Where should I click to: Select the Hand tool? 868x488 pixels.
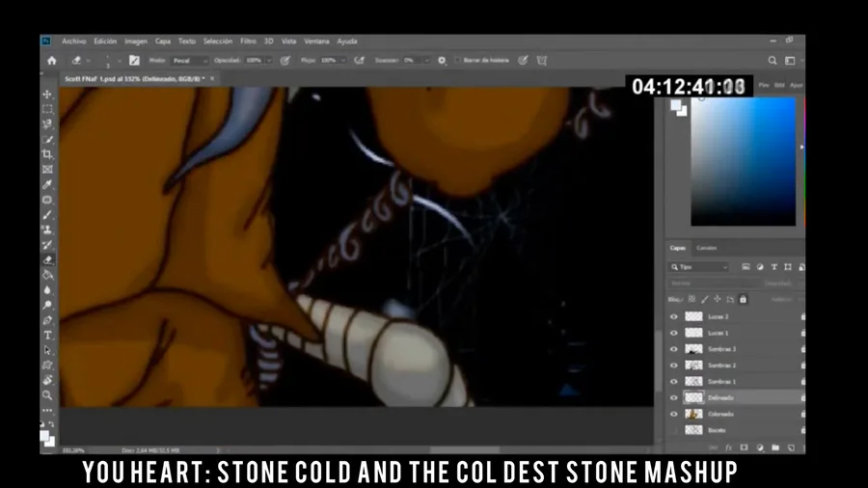click(47, 380)
